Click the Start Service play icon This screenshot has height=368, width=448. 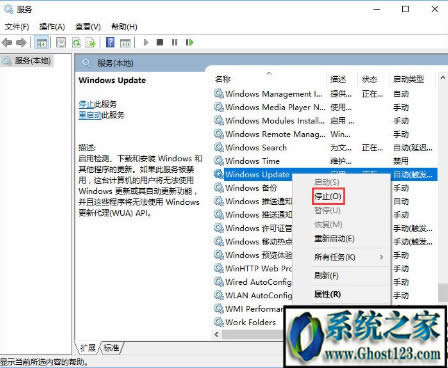(x=146, y=42)
